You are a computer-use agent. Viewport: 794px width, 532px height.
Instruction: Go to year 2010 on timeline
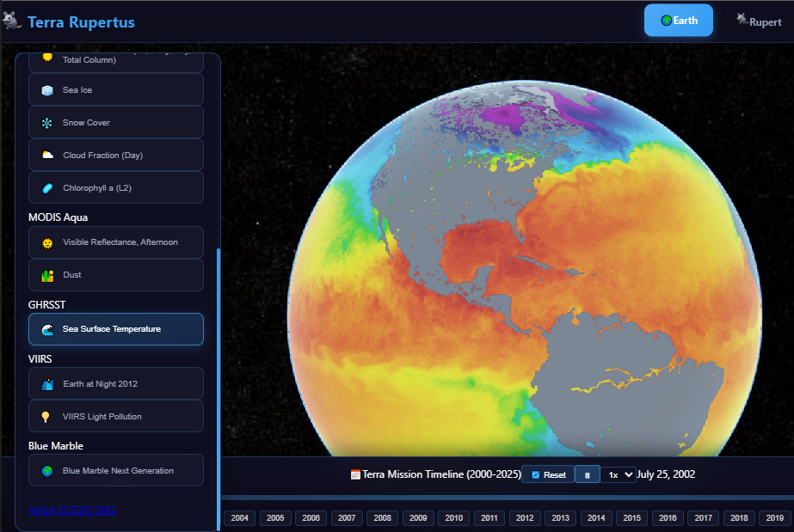453,518
